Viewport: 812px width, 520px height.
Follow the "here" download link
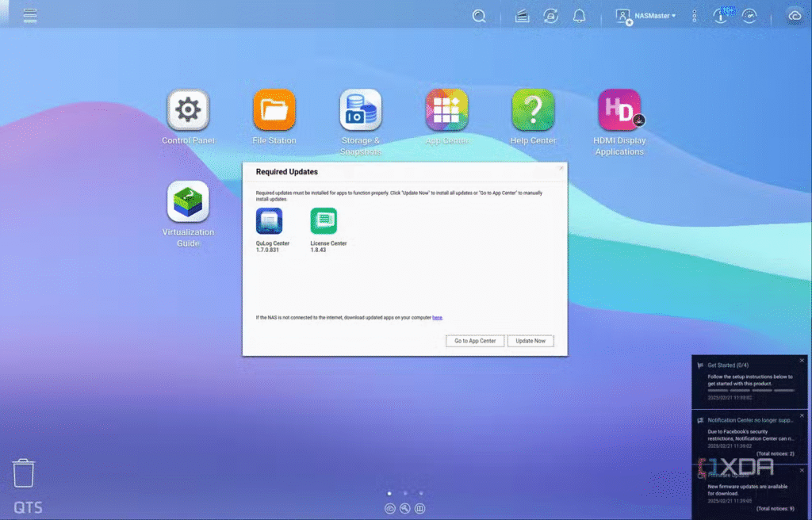click(x=437, y=317)
